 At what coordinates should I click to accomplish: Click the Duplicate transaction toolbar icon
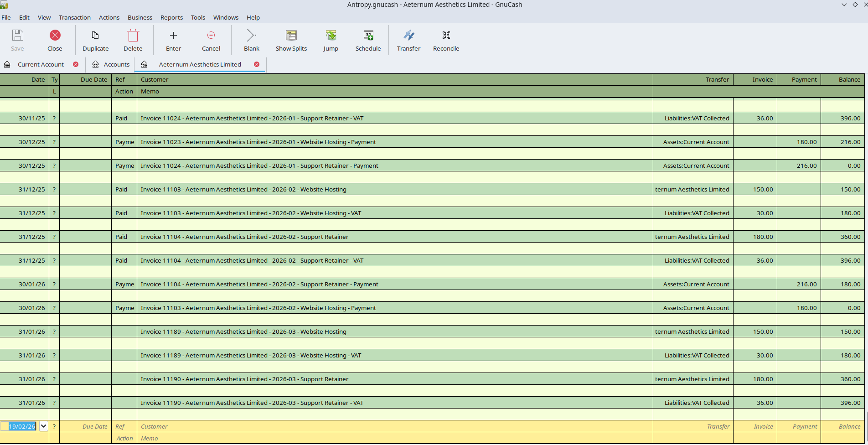click(x=95, y=40)
